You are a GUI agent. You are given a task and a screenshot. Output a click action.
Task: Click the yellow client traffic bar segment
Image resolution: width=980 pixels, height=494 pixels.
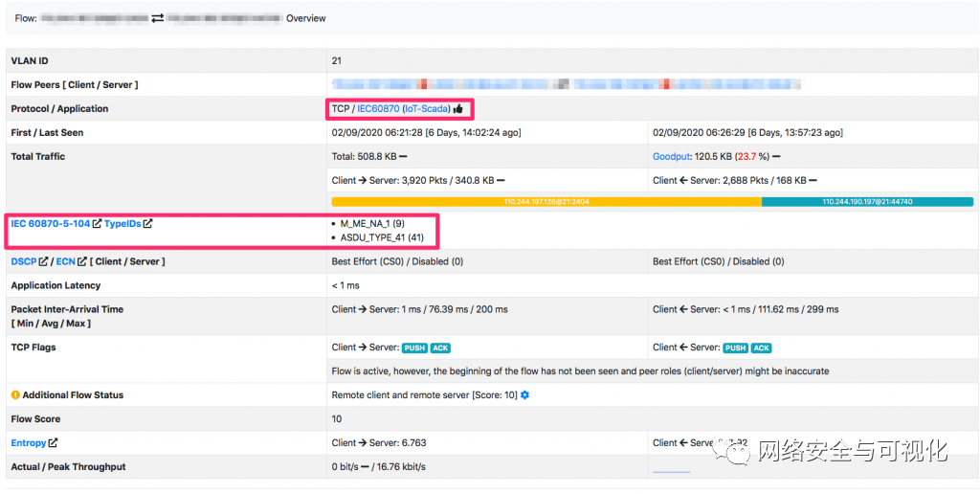tap(546, 202)
